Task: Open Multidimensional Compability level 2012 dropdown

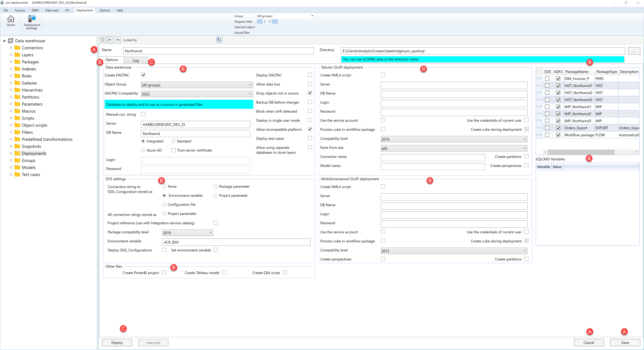Action: pyautogui.click(x=454, y=251)
